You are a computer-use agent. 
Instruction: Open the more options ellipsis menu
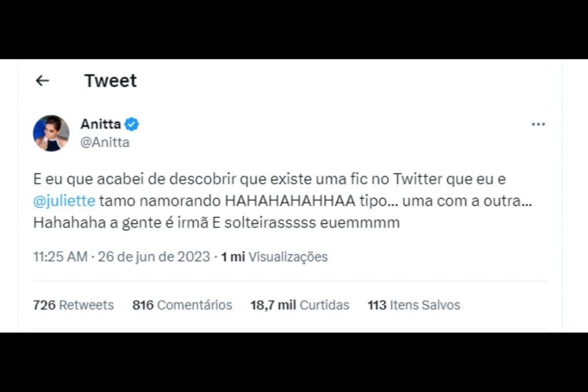tap(539, 124)
